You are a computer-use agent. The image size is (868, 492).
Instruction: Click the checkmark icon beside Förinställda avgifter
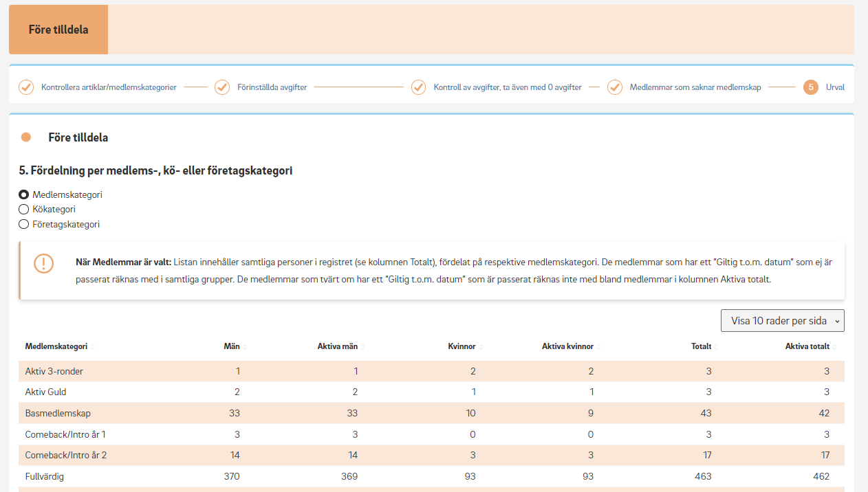pyautogui.click(x=222, y=87)
